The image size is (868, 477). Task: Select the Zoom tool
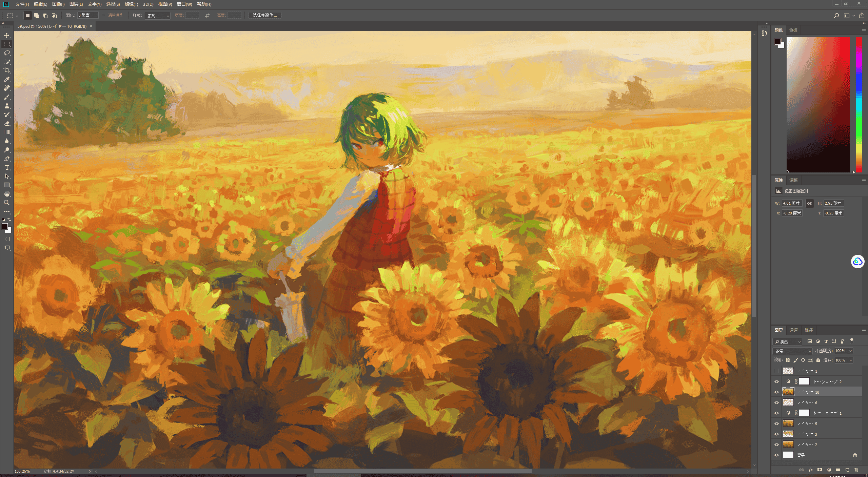coord(7,203)
